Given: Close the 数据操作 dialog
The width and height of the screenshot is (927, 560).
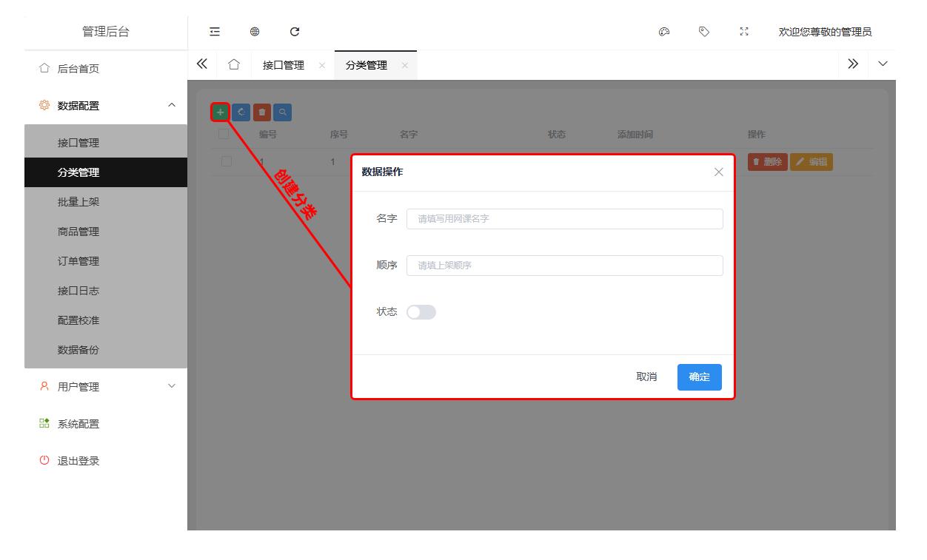Looking at the screenshot, I should pos(718,172).
